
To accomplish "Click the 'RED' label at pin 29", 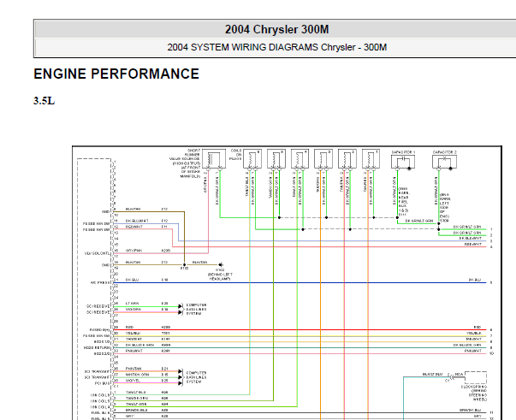I will click(x=129, y=328).
